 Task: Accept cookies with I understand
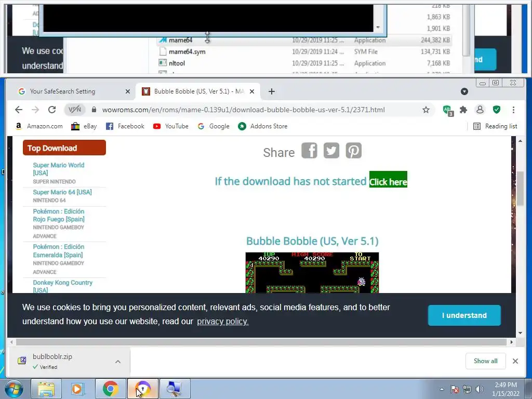pyautogui.click(x=464, y=315)
